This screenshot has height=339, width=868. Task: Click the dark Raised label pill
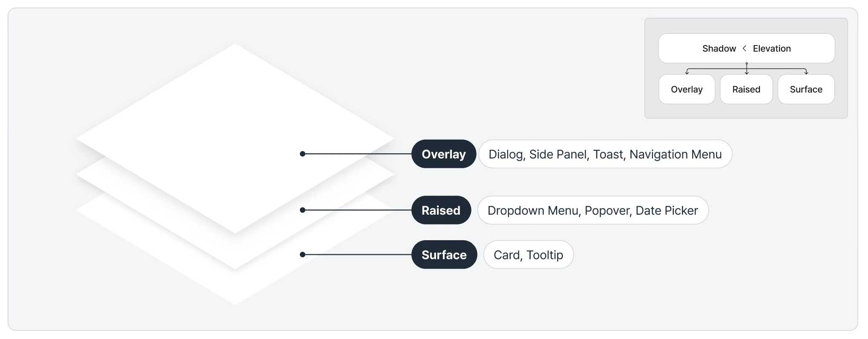441,210
